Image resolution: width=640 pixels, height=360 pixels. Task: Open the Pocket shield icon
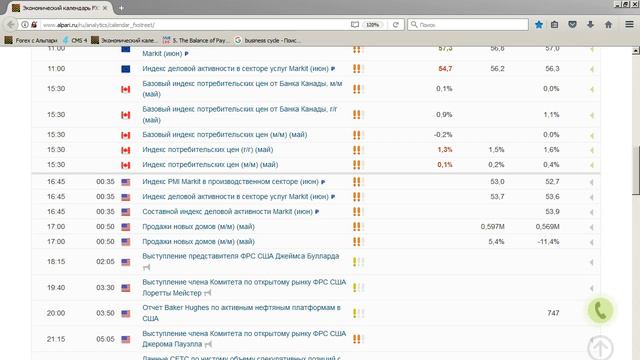coord(572,25)
